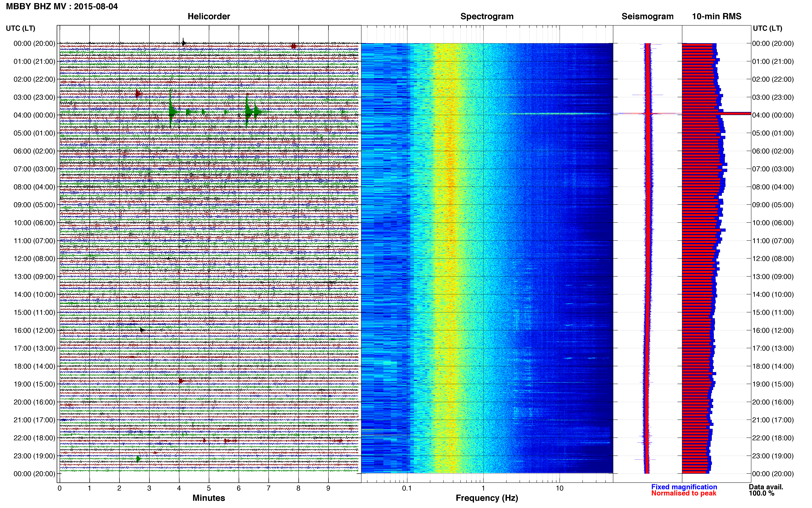Select the 'Helicorder' panel heading
Viewport: 812px width, 508px height.
click(x=209, y=16)
